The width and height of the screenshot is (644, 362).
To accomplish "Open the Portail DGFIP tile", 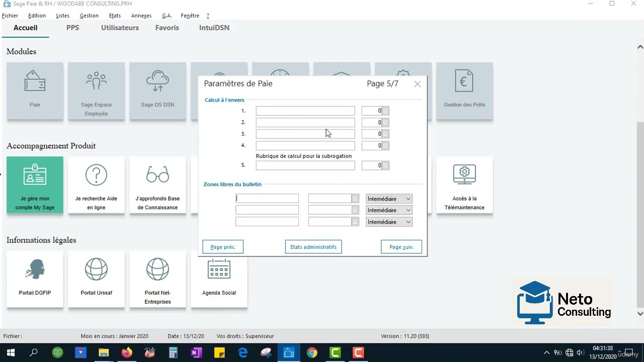I will 35,279.
